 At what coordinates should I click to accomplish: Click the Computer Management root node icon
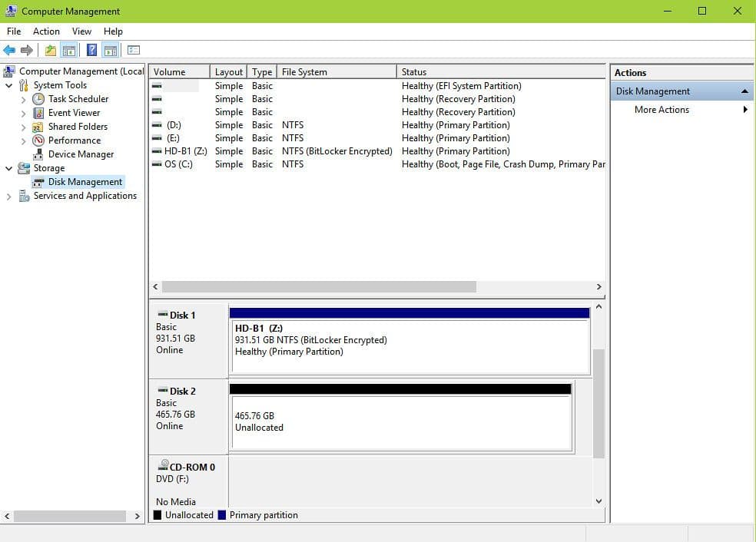coord(9,71)
